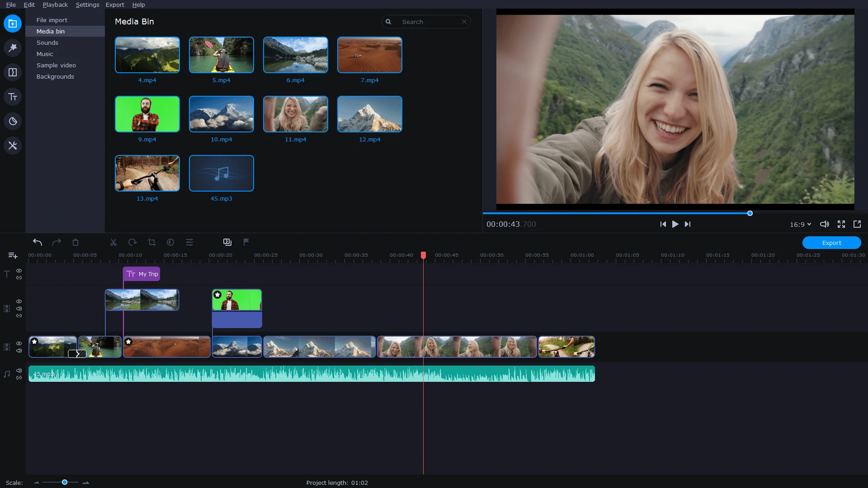The width and height of the screenshot is (868, 488).
Task: Click the title overlay stamp icon on timeline
Action: click(x=130, y=274)
